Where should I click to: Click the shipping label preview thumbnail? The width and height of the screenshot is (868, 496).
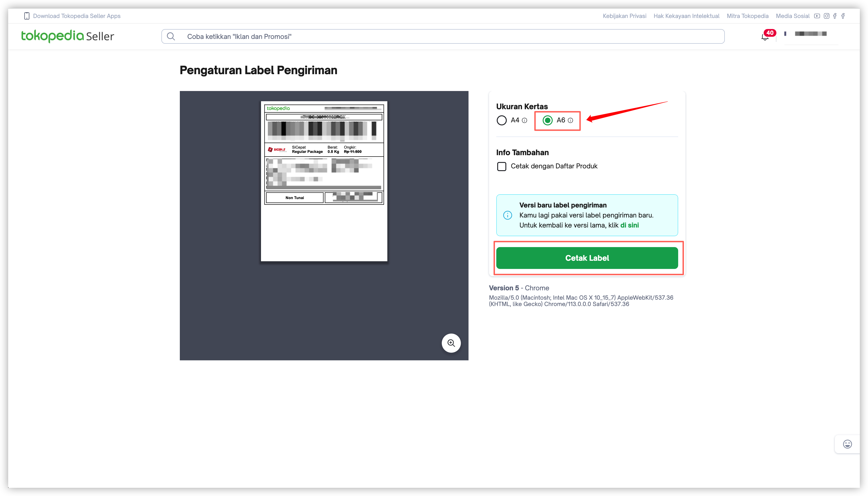tap(324, 181)
